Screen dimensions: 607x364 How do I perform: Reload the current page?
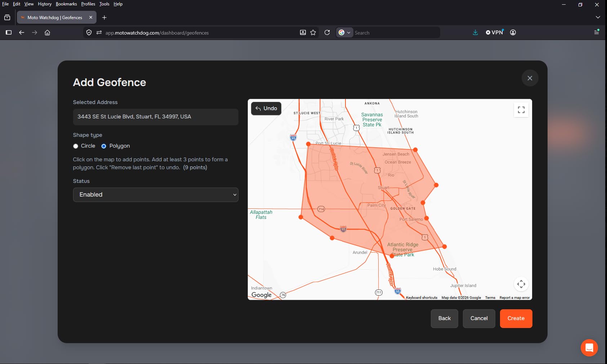(327, 32)
